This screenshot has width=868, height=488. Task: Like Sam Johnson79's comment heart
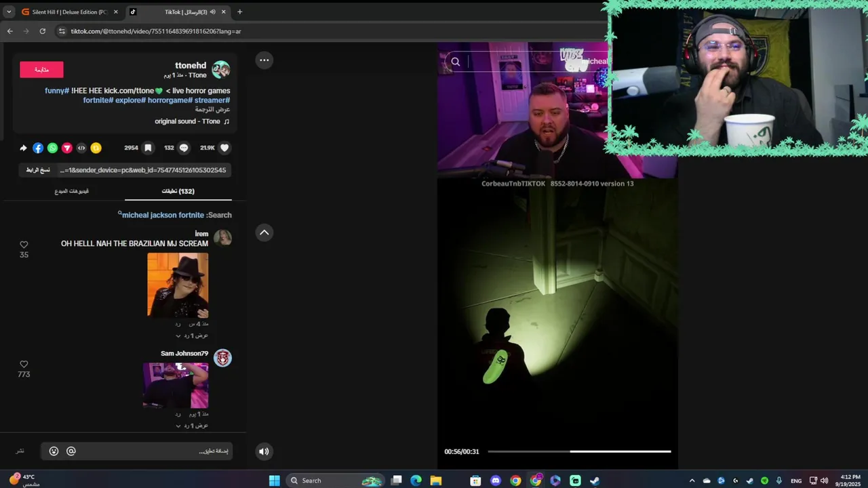coord(24,364)
